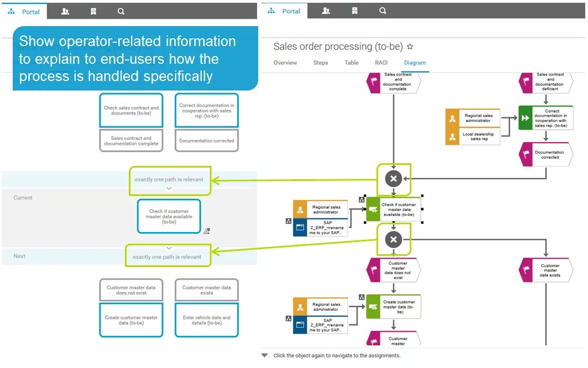Viewport: 588px width, 368px height.
Task: Open Portal tab in left window
Action: tap(24, 12)
